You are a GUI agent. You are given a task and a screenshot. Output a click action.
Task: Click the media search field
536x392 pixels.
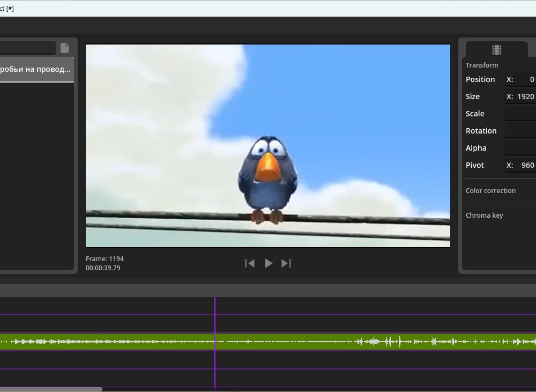pos(27,48)
